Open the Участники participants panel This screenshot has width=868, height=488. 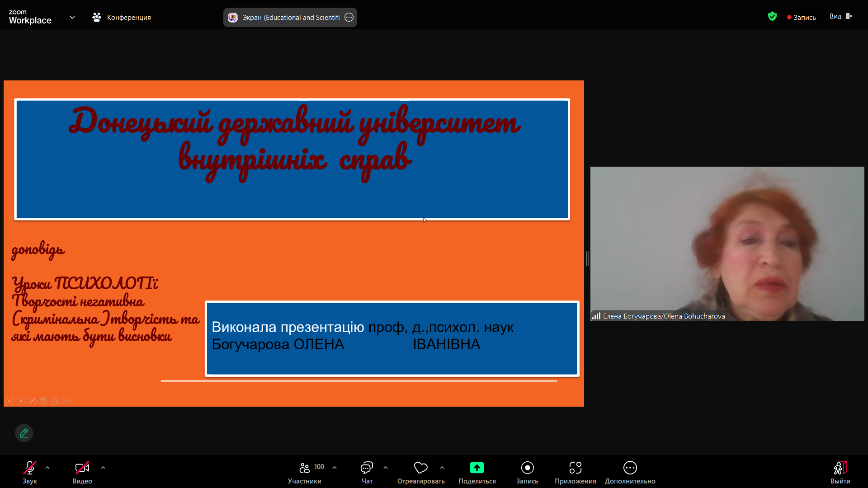(305, 468)
